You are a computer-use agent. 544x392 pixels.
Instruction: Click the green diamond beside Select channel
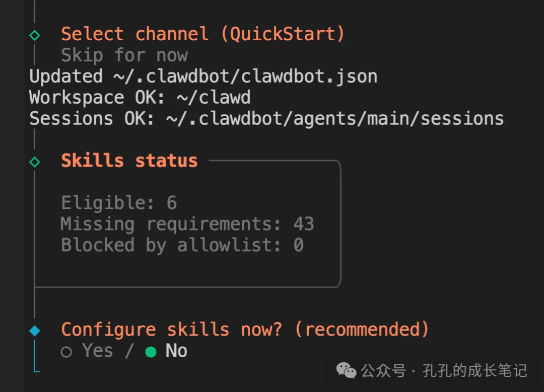pyautogui.click(x=34, y=35)
